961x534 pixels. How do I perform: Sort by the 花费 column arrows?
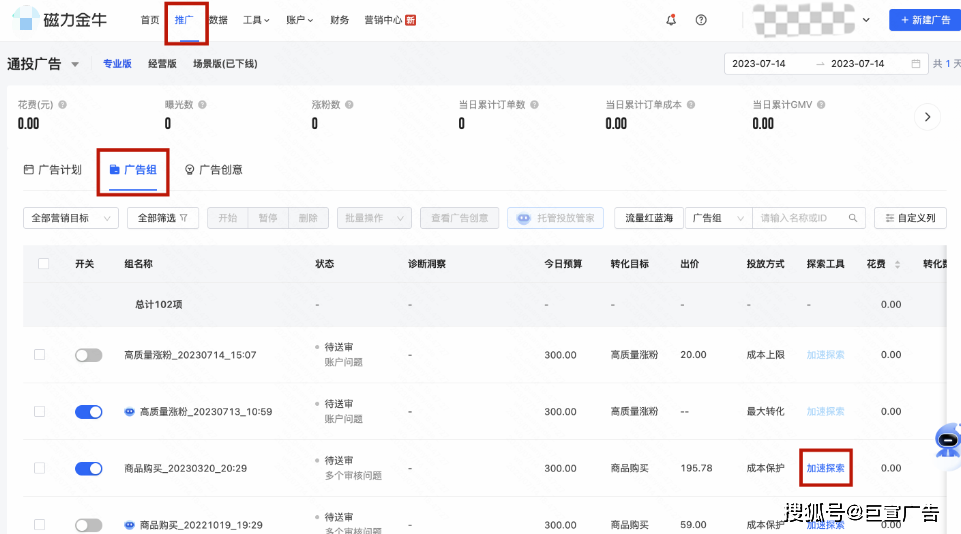(897, 264)
